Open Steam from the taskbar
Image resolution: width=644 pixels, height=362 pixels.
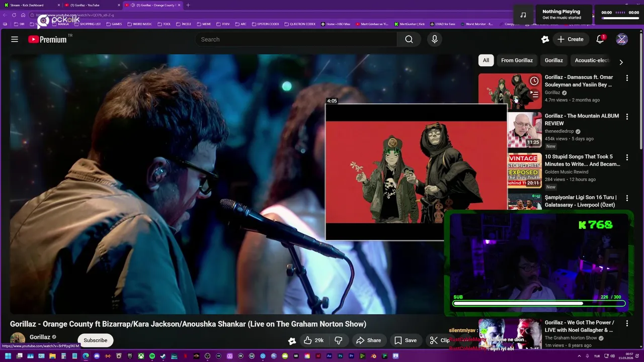click(163, 356)
